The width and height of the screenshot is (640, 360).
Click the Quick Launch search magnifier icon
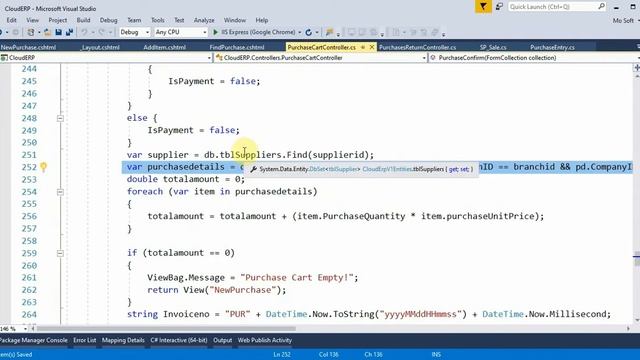[601, 7]
